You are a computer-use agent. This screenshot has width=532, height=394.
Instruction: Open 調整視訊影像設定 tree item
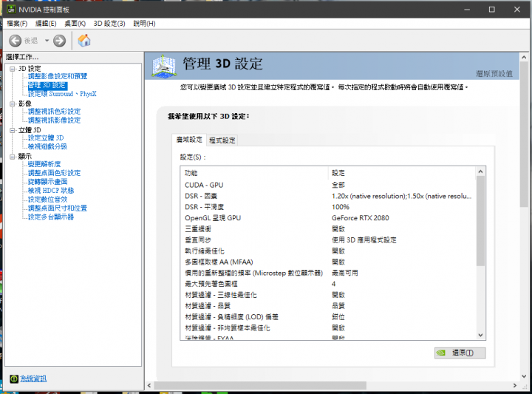54,120
